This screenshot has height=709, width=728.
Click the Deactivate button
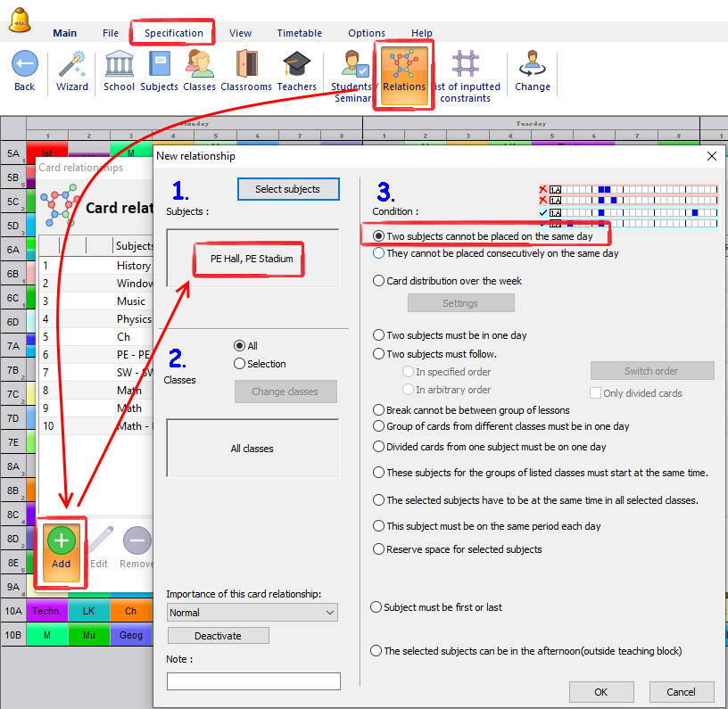click(x=218, y=636)
